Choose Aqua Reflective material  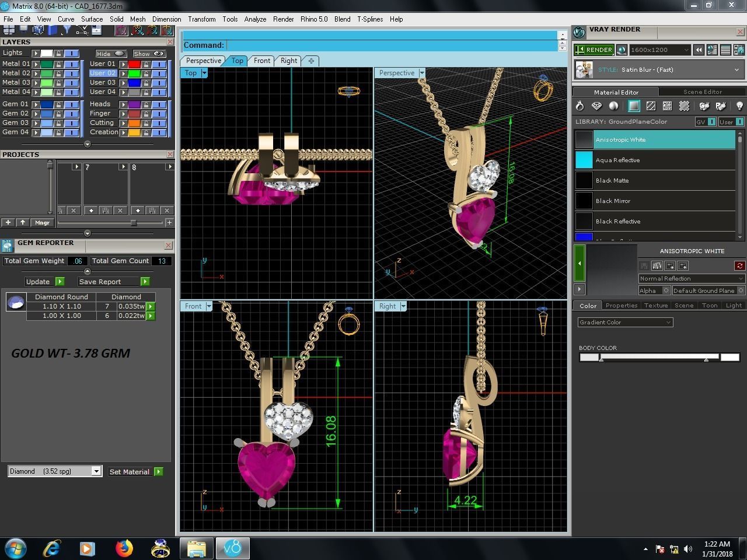(655, 160)
